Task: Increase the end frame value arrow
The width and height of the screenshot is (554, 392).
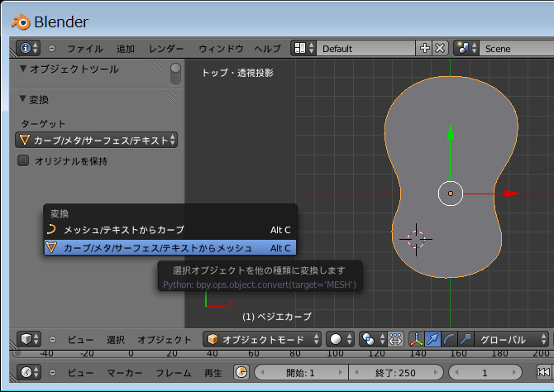Action: point(435,372)
